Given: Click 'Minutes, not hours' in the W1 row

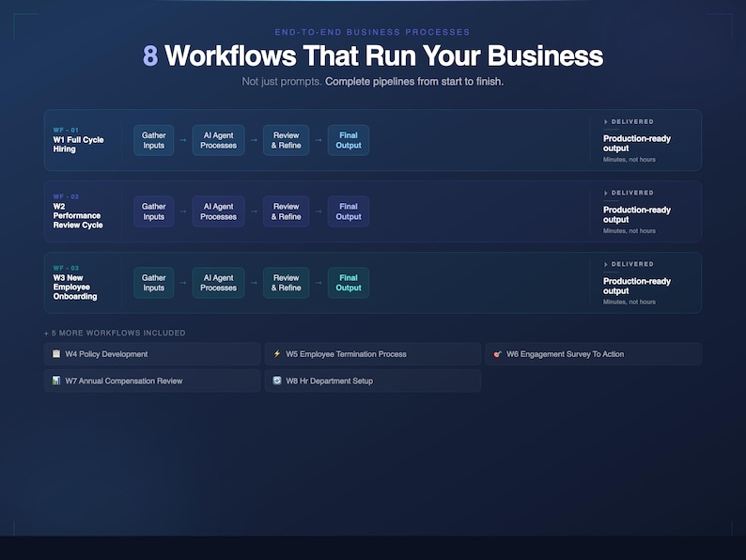Looking at the screenshot, I should pyautogui.click(x=629, y=160).
